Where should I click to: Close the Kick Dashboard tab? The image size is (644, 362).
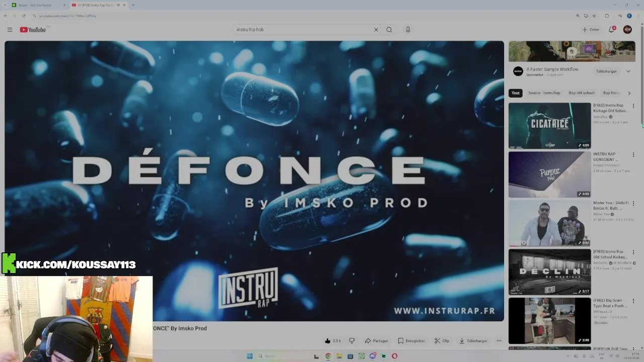(x=64, y=5)
